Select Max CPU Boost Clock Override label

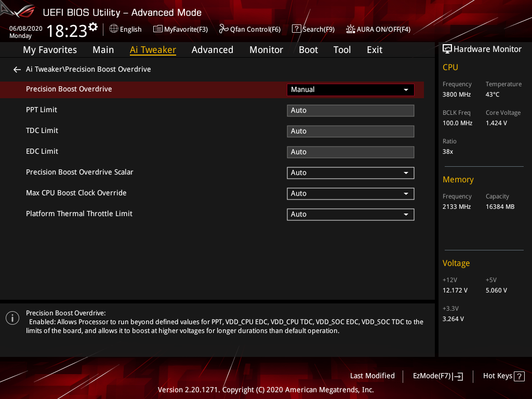pyautogui.click(x=76, y=193)
